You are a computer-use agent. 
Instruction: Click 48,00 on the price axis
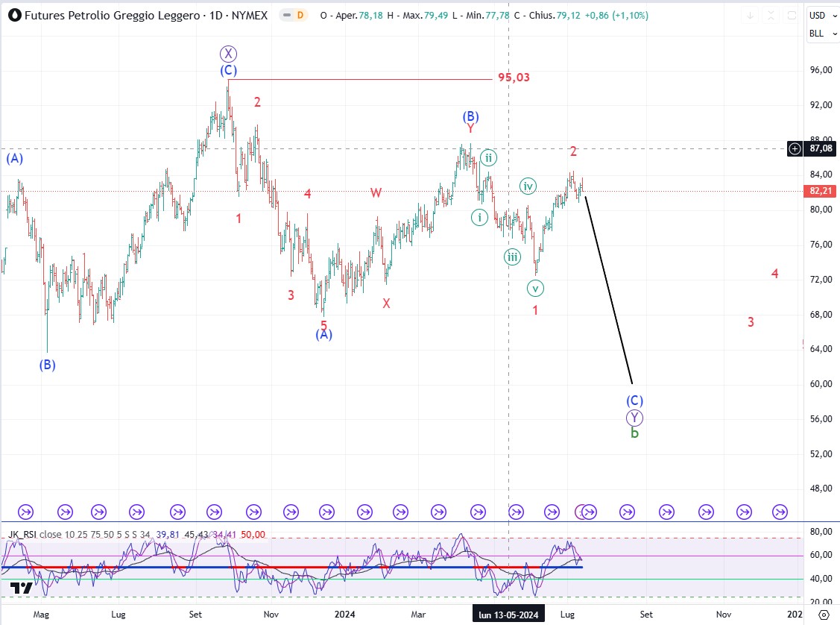point(821,489)
